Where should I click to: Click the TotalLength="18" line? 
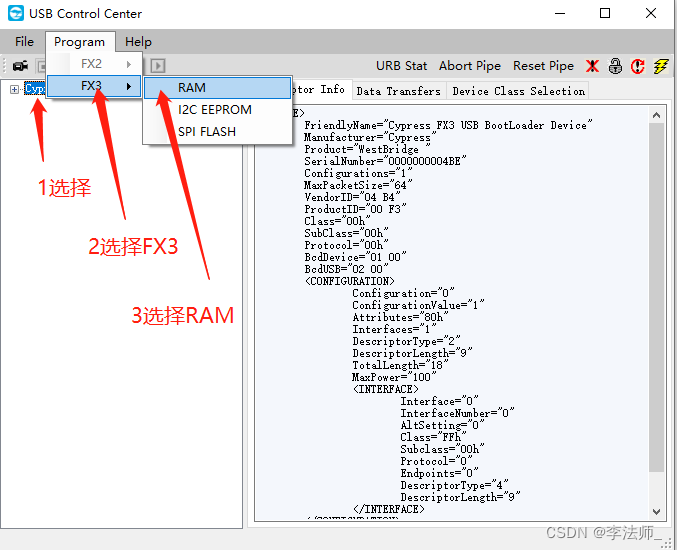pos(400,365)
